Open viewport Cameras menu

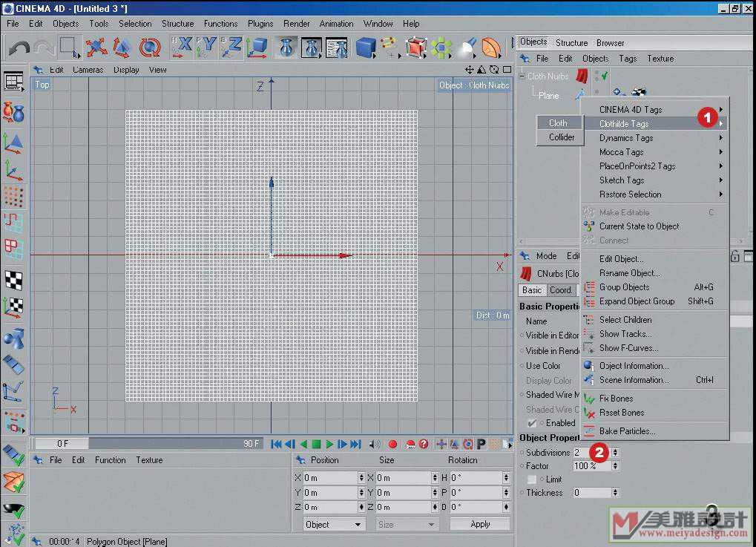88,70
